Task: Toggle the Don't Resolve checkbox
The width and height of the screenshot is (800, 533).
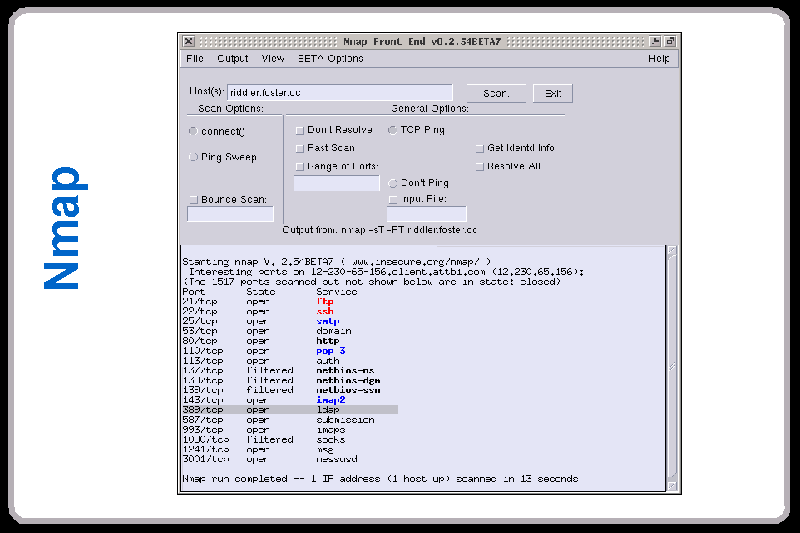Action: (299, 131)
